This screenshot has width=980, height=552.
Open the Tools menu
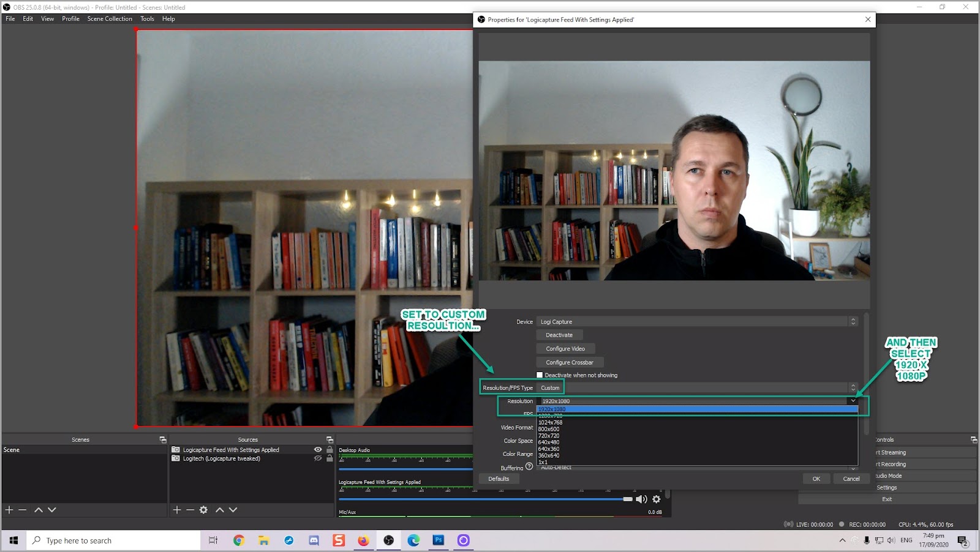click(x=148, y=19)
